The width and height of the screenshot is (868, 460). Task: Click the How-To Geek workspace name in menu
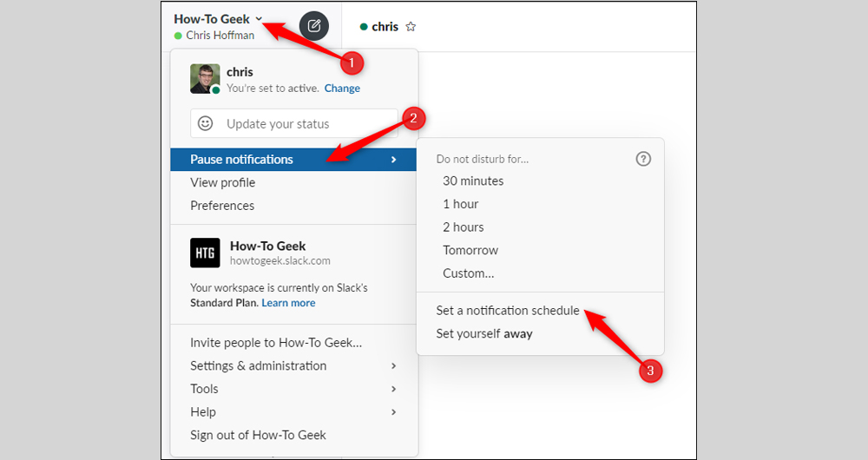point(268,246)
